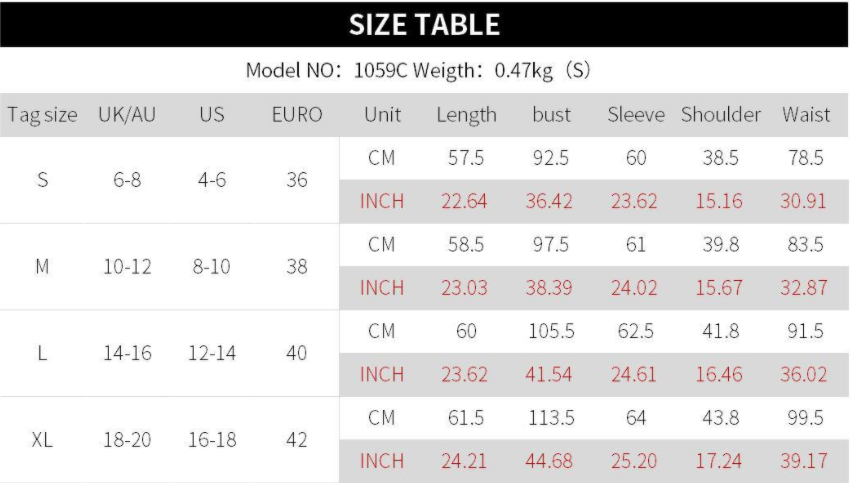The image size is (858, 483).
Task: Select the Tag size column header
Action: pyautogui.click(x=42, y=115)
